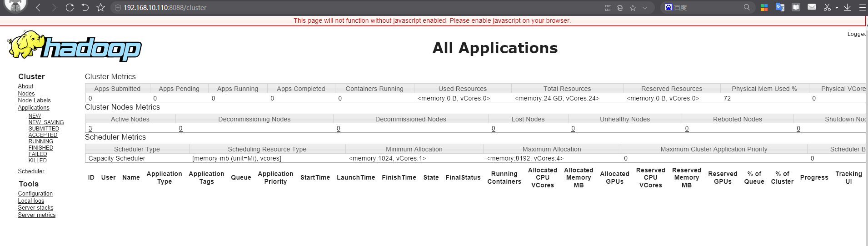Screen dimensions: 868x246
Task: Click the URL address bar
Action: 318,8
